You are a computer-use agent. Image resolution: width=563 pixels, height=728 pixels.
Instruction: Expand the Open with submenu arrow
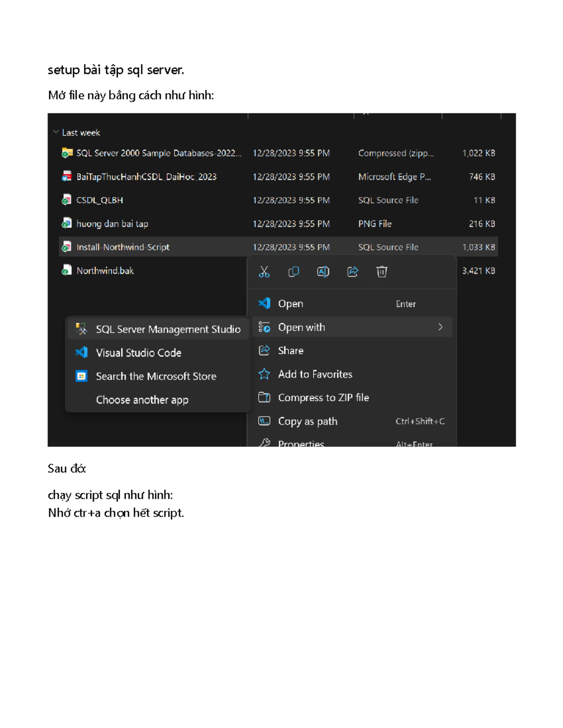coord(441,327)
